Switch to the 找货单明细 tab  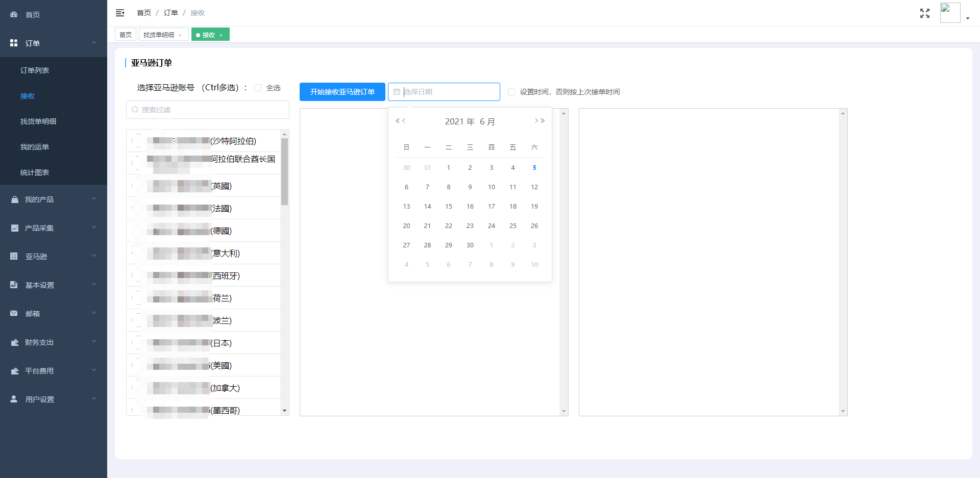[159, 35]
